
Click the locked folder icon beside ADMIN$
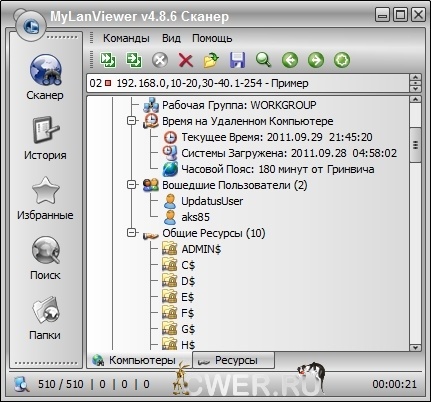[x=170, y=249]
